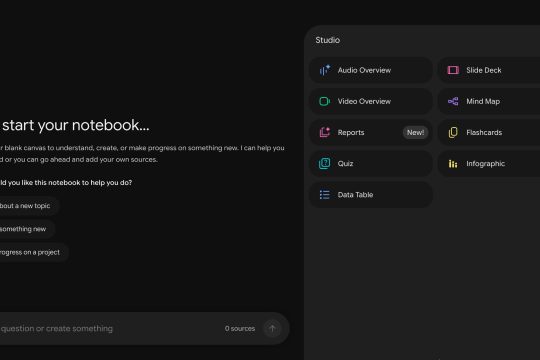The height and width of the screenshot is (360, 540).
Task: Click the '0 sources' label
Action: click(240, 329)
